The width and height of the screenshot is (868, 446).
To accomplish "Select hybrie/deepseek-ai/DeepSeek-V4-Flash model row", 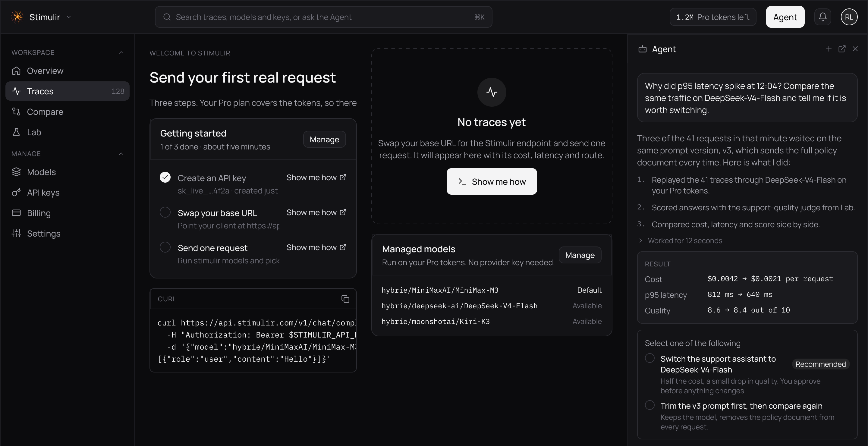I will pos(492,306).
